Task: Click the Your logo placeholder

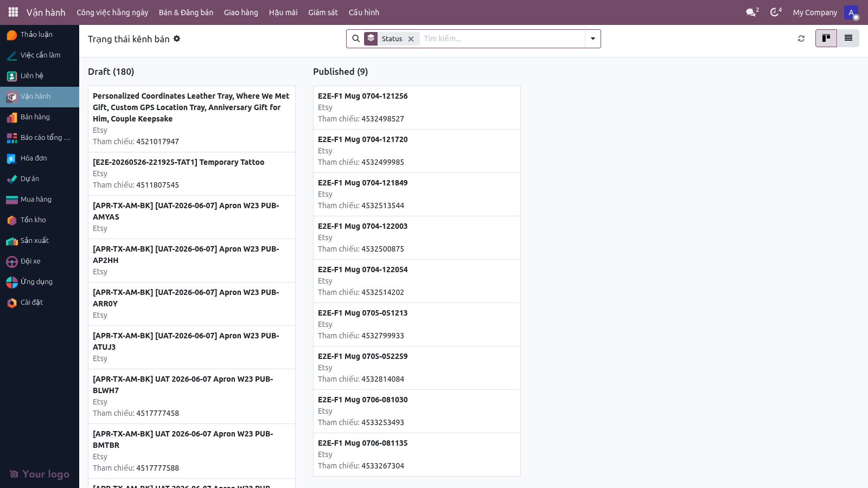Action: click(x=40, y=474)
